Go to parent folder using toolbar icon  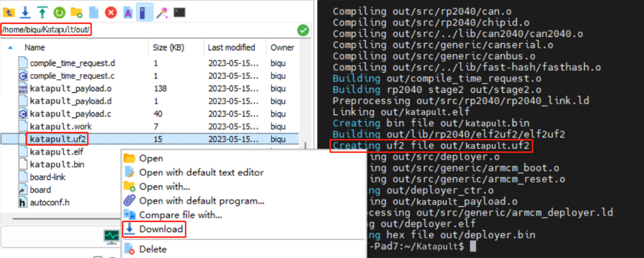click(9, 13)
